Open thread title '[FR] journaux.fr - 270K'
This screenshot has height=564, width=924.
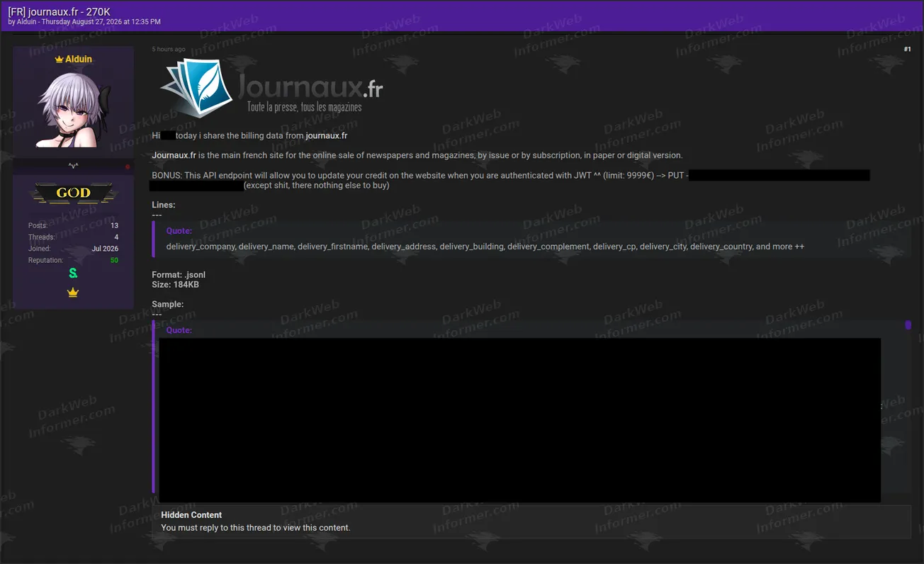click(59, 12)
